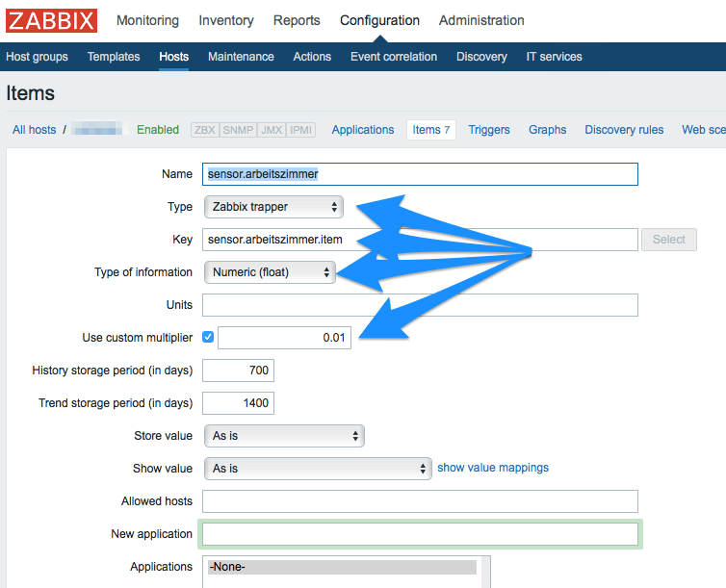The width and height of the screenshot is (726, 588).
Task: Click the Select button next to Key
Action: pos(669,240)
